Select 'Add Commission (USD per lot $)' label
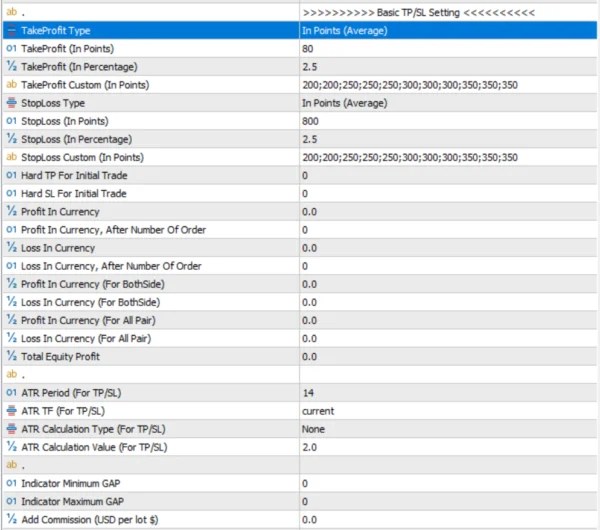 coord(90,519)
